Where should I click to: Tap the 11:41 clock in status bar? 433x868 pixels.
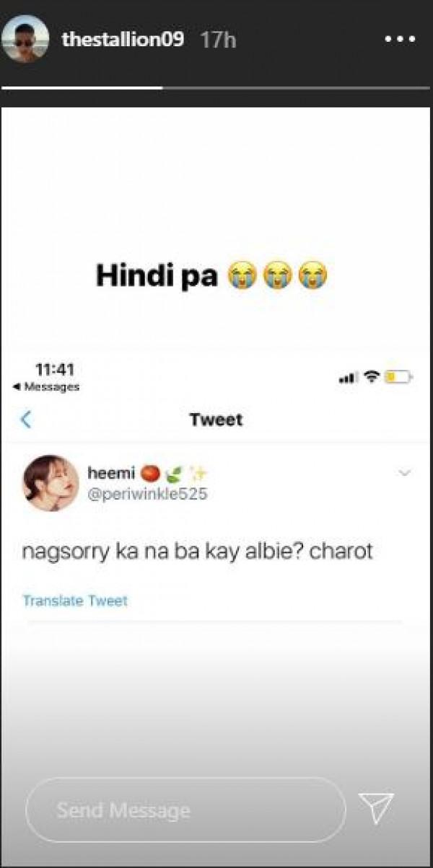(x=55, y=369)
